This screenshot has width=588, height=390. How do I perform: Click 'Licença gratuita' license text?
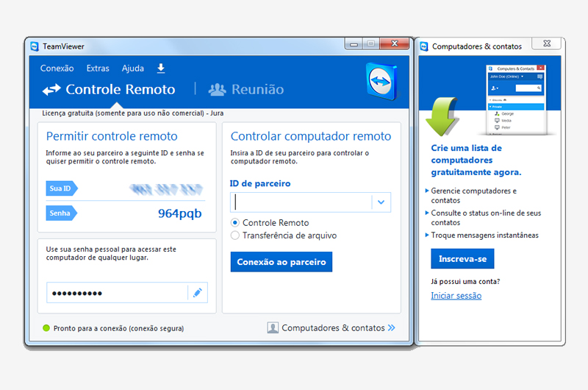coord(133,113)
